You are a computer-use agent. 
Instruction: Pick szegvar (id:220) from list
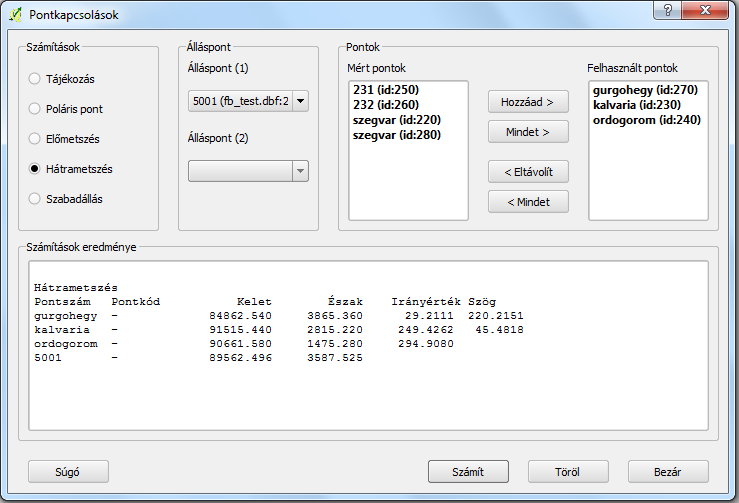396,120
